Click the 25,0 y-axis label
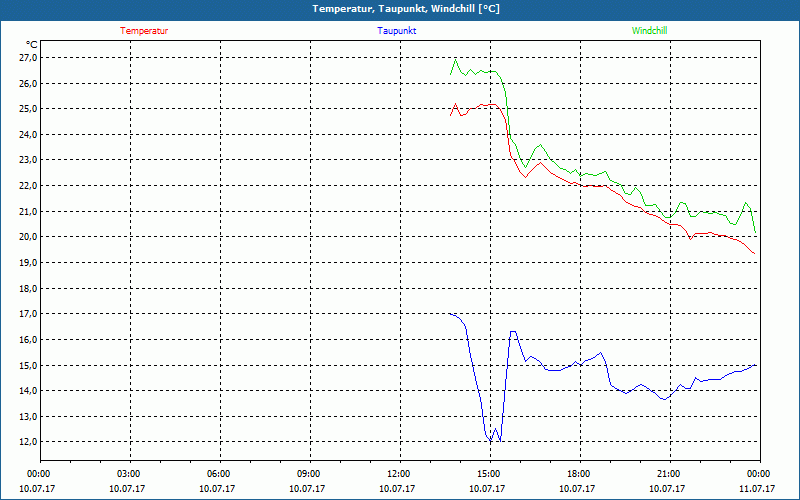Viewport: 800px width, 500px height. pyautogui.click(x=28, y=109)
